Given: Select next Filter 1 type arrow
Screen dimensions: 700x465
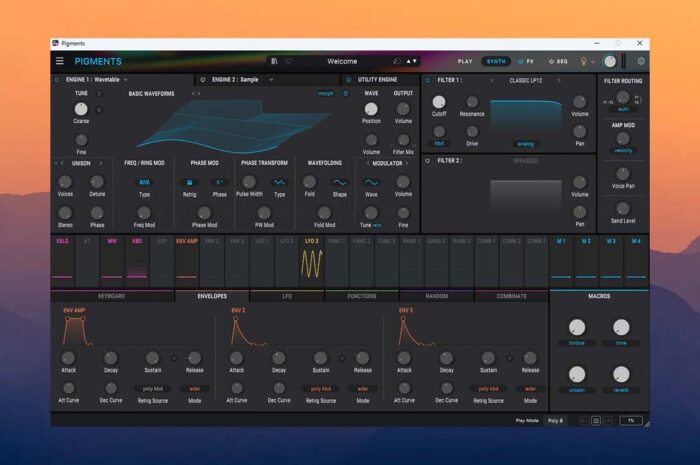Looking at the screenshot, I should tap(558, 81).
